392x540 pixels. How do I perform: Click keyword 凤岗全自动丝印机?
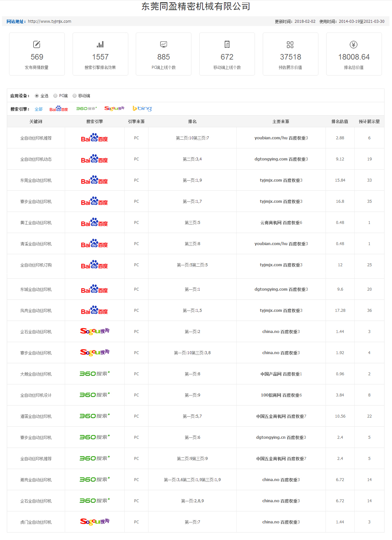pos(36,311)
